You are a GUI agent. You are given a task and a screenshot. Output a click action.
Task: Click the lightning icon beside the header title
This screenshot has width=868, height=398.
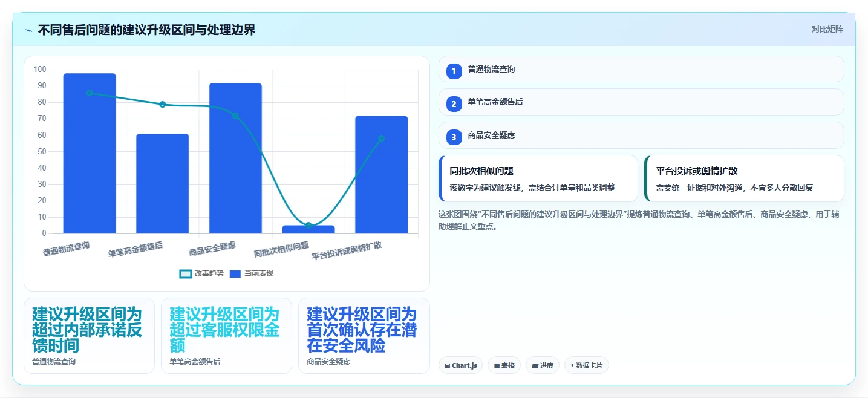28,30
